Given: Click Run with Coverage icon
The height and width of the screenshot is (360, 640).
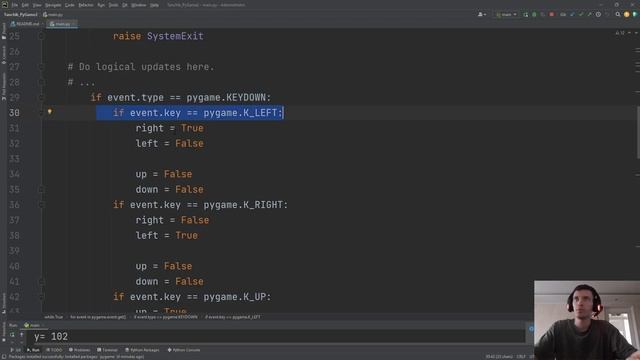Looking at the screenshot, I should (x=542, y=14).
